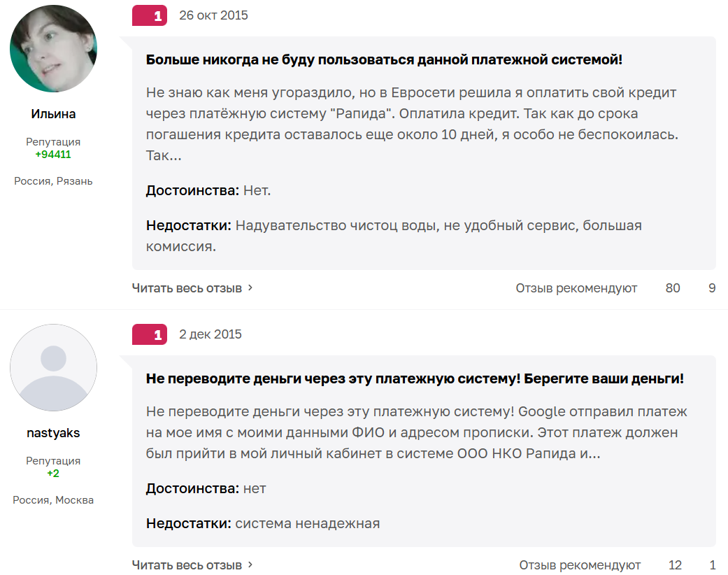Open 'Читать весь отзыв' on nastyaks' review
The image size is (728, 575).
tap(186, 565)
